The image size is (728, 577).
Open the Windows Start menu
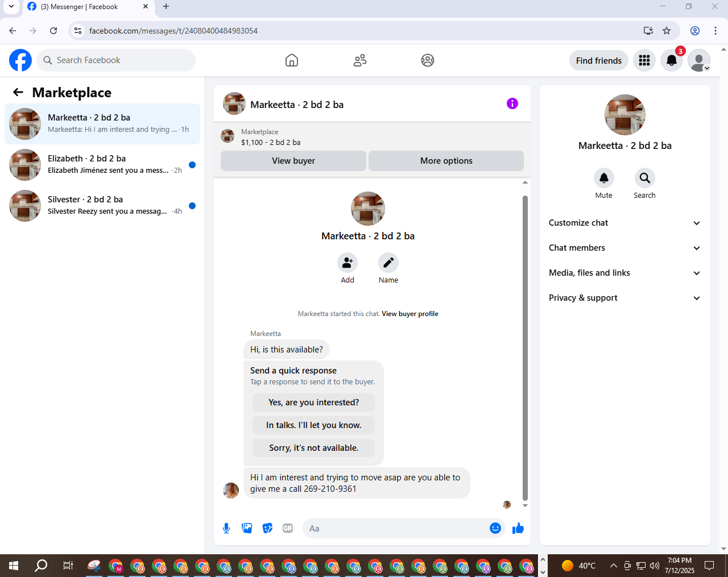(x=14, y=566)
